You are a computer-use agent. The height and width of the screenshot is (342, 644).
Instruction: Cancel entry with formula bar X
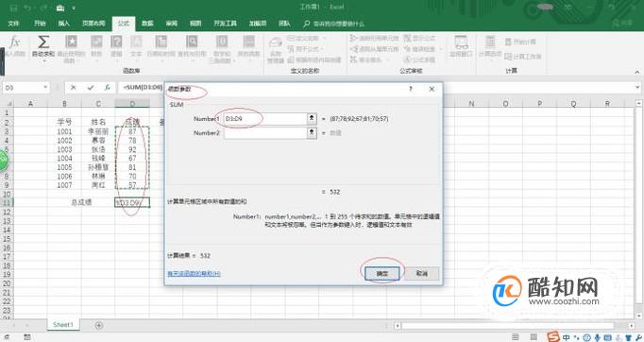(x=73, y=88)
